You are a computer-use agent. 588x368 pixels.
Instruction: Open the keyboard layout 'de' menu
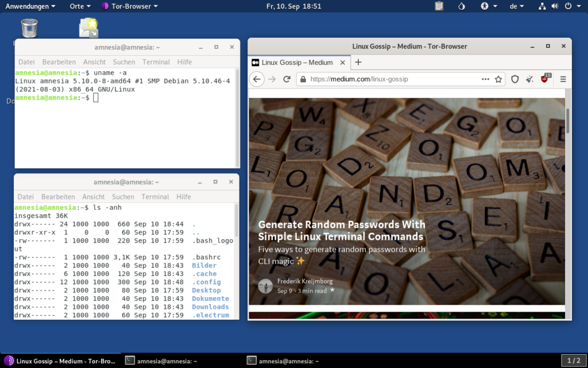(516, 6)
